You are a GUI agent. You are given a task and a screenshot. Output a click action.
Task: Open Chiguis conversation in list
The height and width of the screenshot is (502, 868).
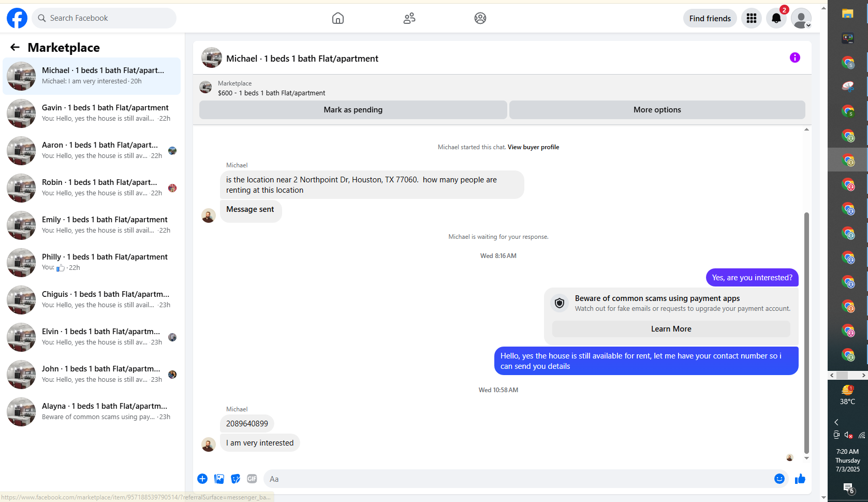92,300
